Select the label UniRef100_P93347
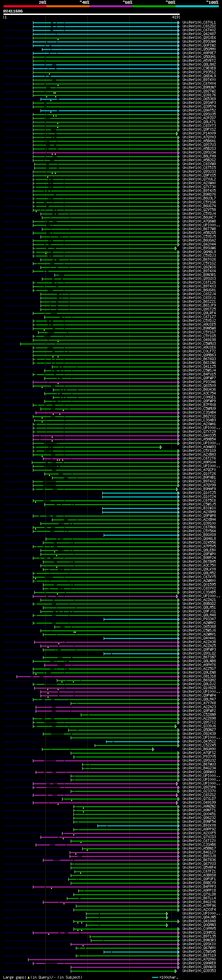222x980 pixels. click(199, 619)
